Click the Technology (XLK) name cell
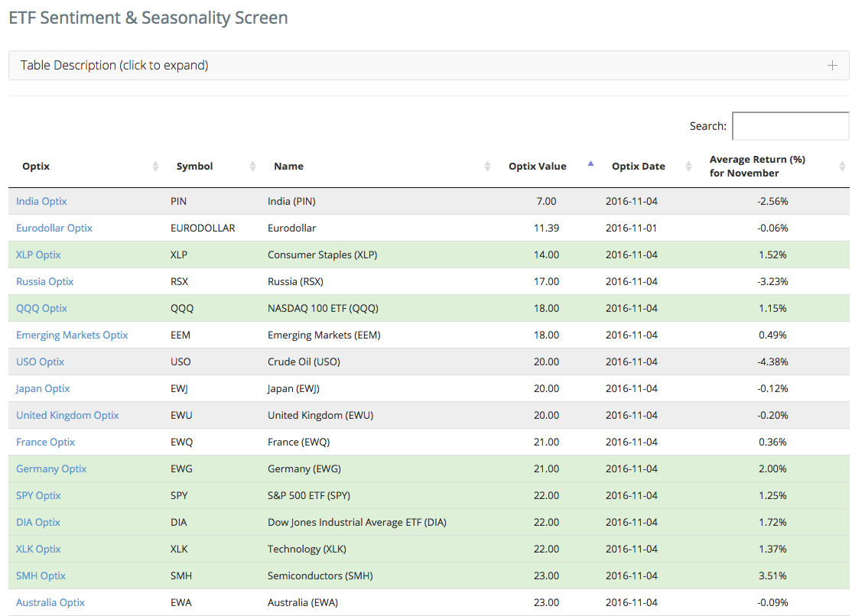Image resolution: width=865 pixels, height=616 pixels. [x=307, y=549]
